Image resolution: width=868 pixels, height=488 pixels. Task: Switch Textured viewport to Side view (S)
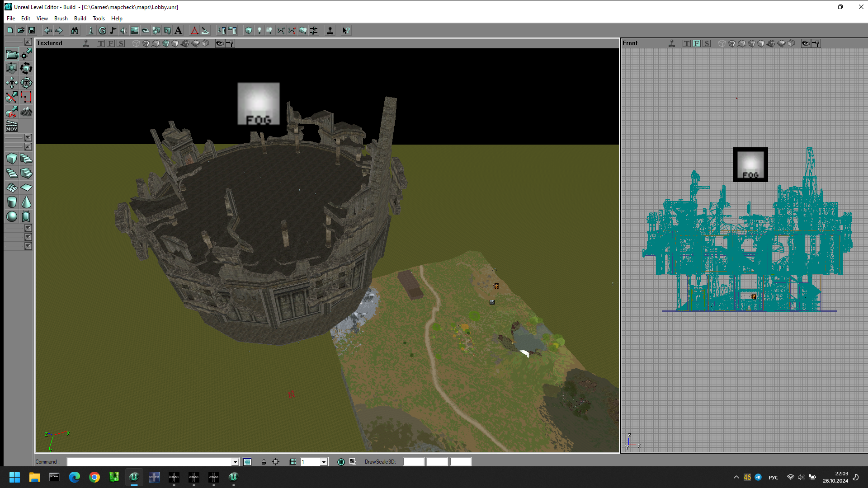(x=120, y=43)
